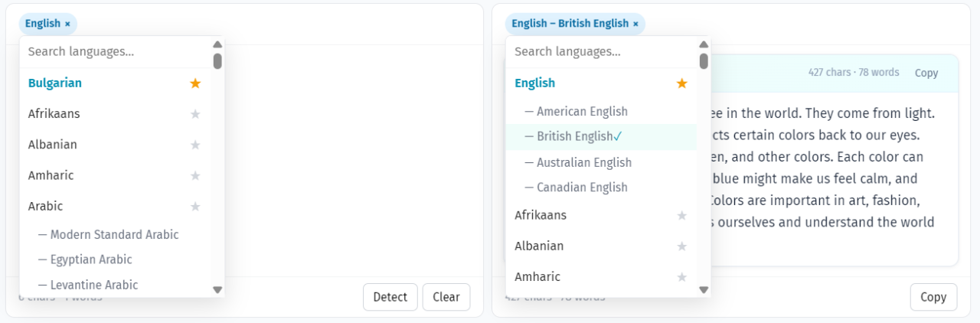Copy translation using header Copy link
980x323 pixels.
click(926, 73)
